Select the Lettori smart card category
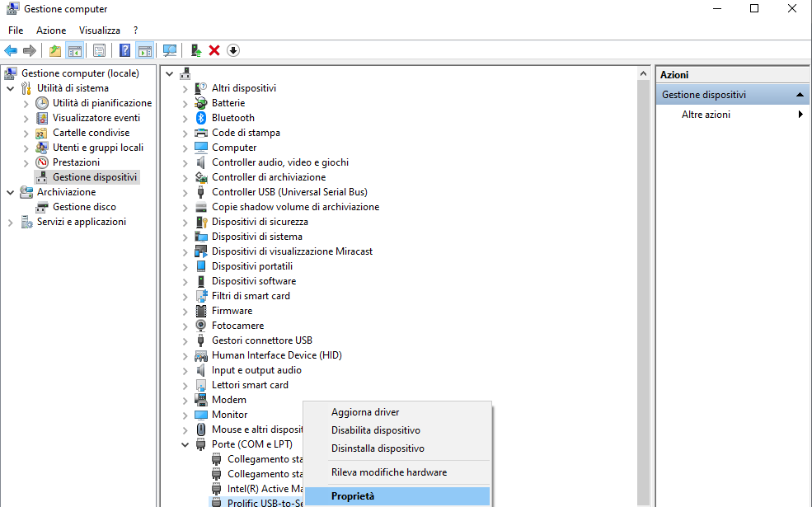 click(x=250, y=385)
